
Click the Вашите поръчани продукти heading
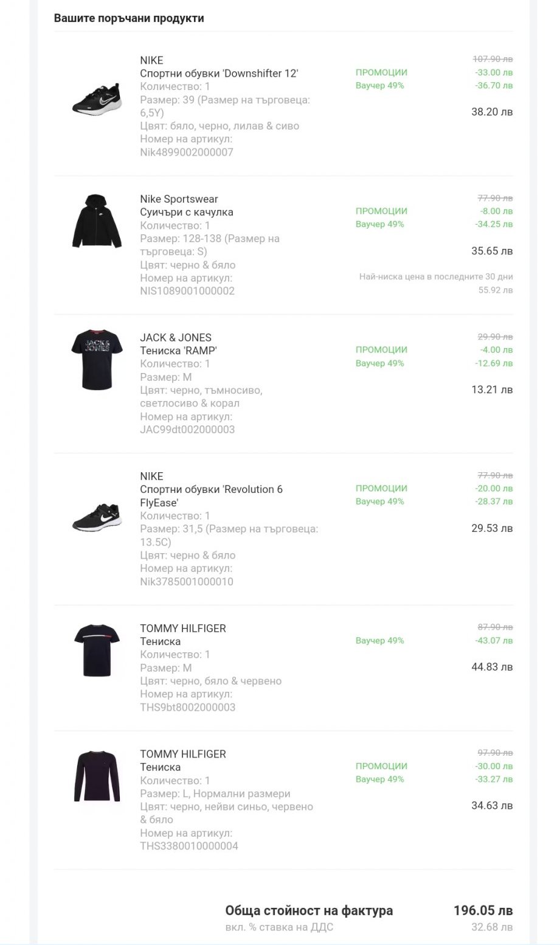pyautogui.click(x=129, y=18)
